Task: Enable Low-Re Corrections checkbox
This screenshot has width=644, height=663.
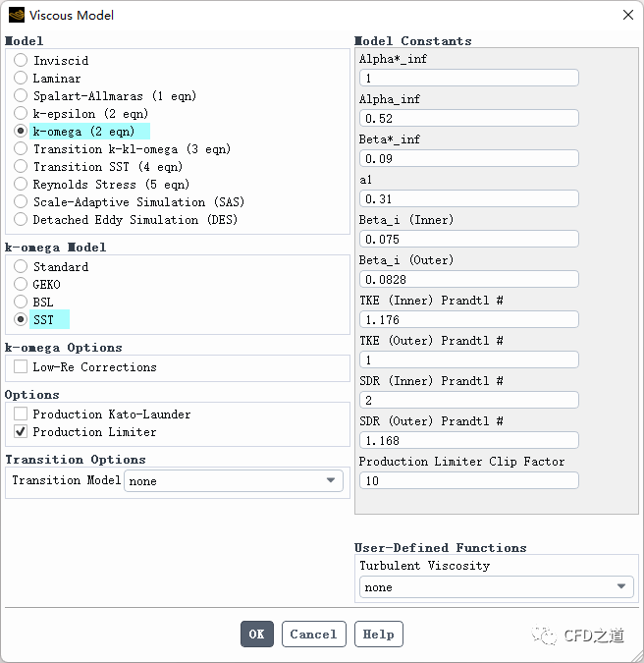Action: click(x=21, y=366)
